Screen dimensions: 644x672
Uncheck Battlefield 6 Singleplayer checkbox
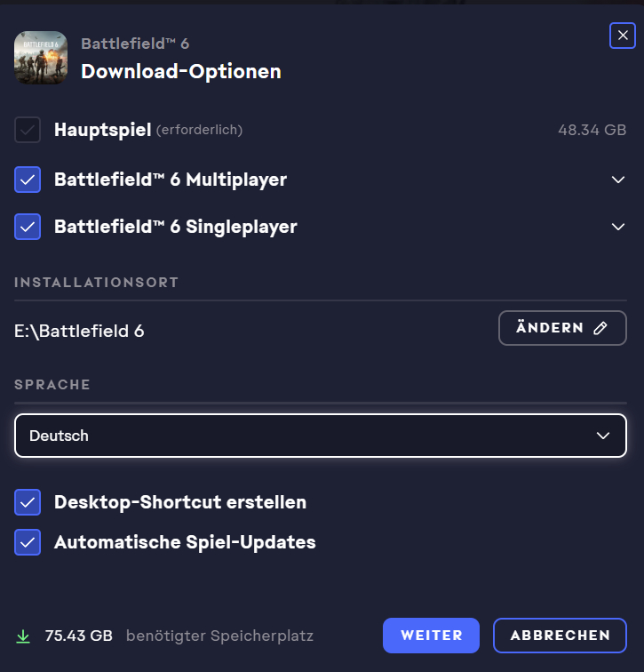point(28,227)
